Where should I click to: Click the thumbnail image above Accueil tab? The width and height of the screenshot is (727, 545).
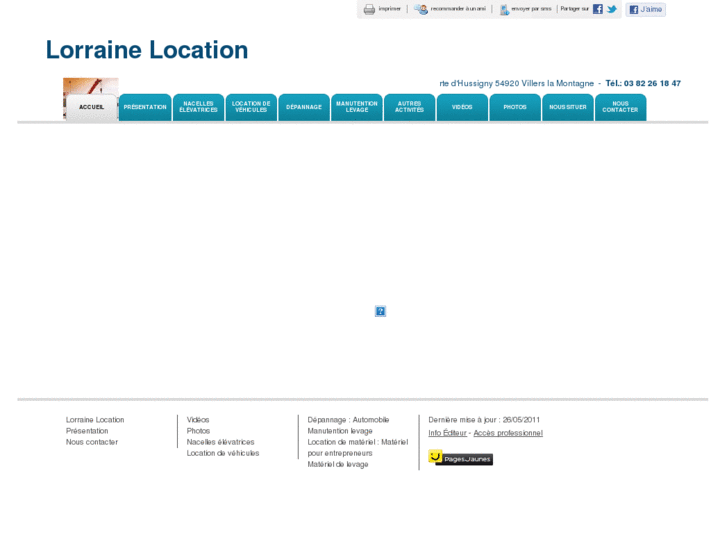[x=91, y=86]
